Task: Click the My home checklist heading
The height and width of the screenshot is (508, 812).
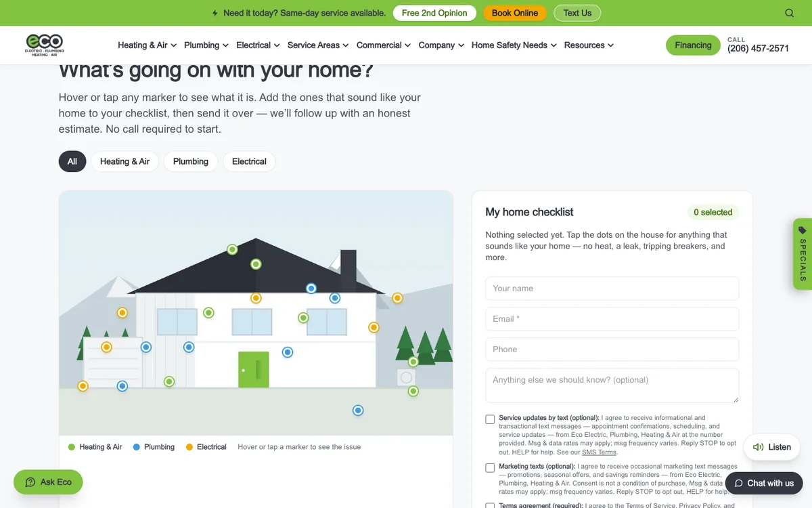Action: click(529, 212)
